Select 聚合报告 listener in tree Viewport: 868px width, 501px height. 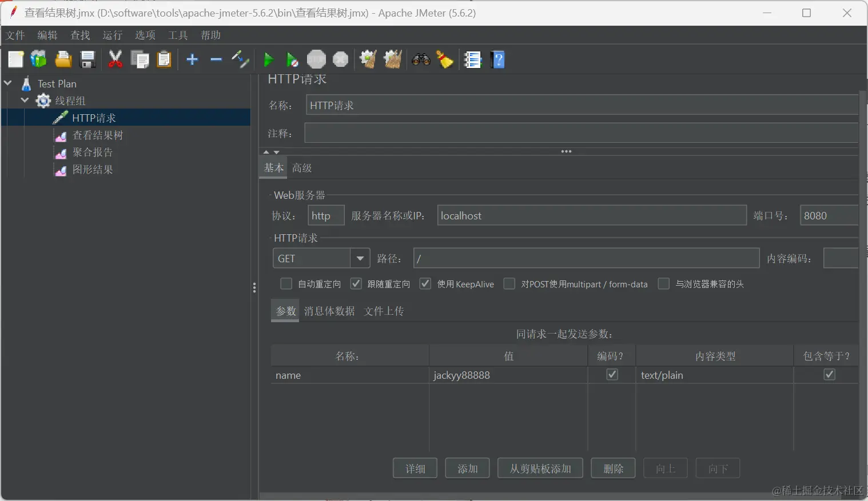coord(83,153)
